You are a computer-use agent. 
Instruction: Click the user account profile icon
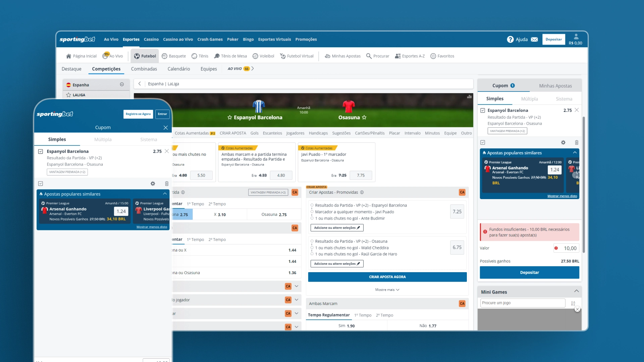tap(576, 37)
